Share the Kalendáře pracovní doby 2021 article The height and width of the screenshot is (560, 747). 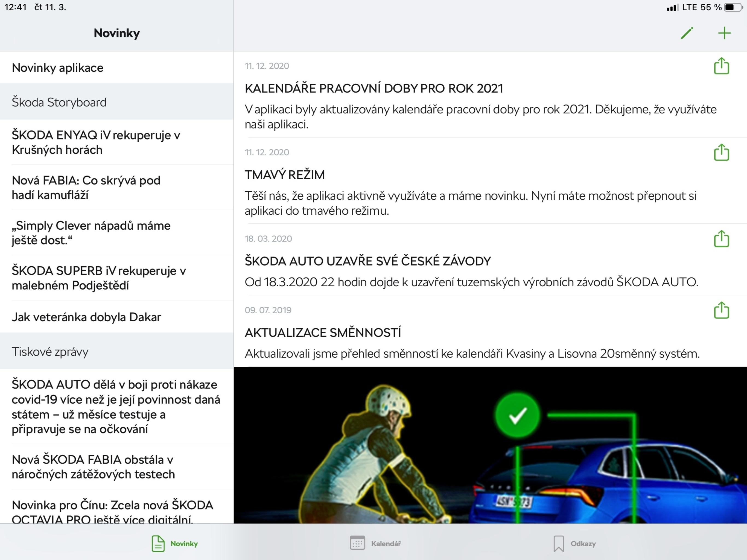click(721, 66)
